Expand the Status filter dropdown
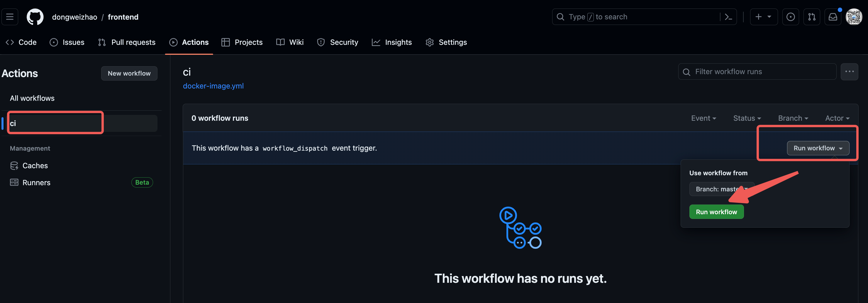Image resolution: width=868 pixels, height=303 pixels. click(747, 118)
